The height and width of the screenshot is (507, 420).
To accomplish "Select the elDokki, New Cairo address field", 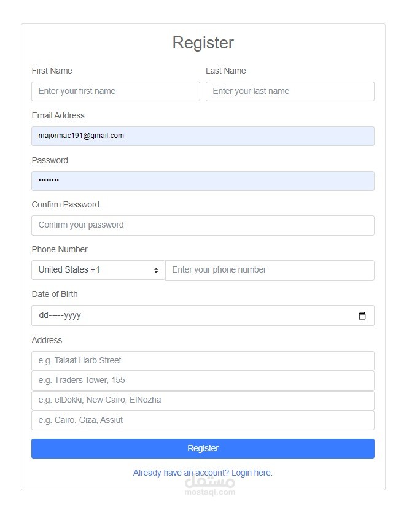I will point(203,401).
